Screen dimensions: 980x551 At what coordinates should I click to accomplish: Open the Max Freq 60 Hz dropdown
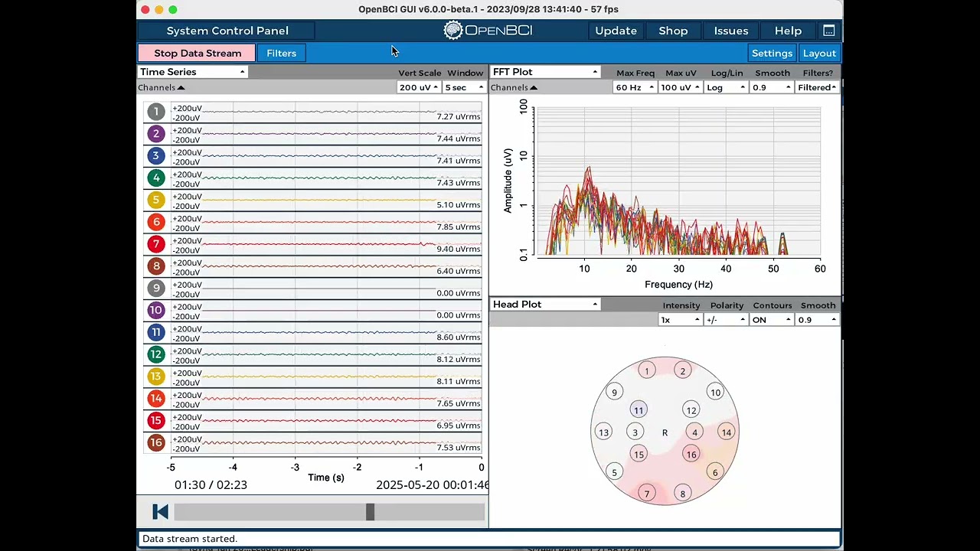coord(635,87)
